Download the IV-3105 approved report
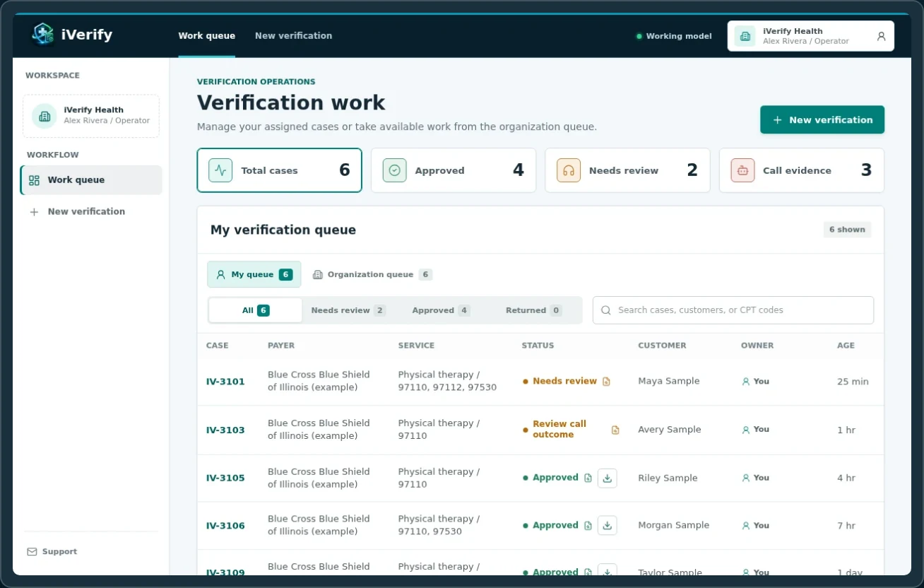The width and height of the screenshot is (924, 588). pos(608,478)
